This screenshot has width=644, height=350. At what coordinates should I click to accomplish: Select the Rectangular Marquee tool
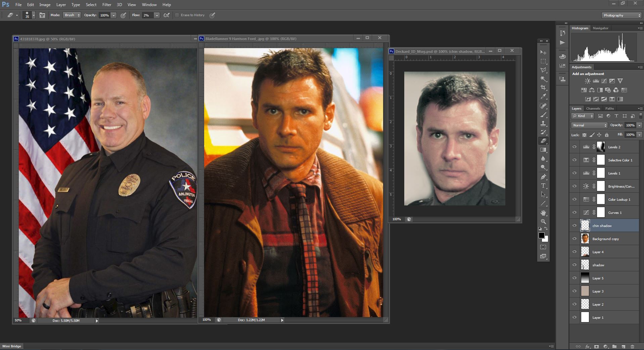pos(543,61)
